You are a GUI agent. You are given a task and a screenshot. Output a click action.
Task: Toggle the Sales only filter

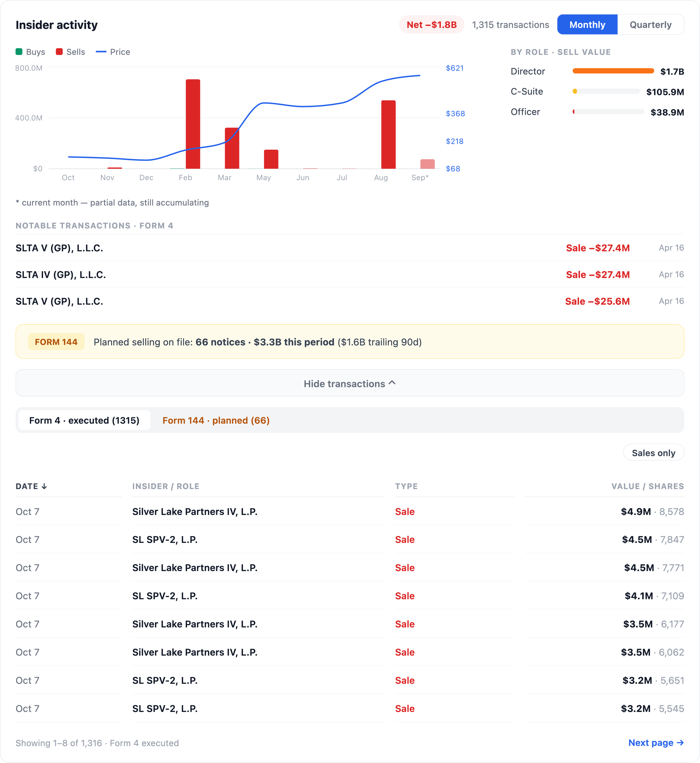653,453
